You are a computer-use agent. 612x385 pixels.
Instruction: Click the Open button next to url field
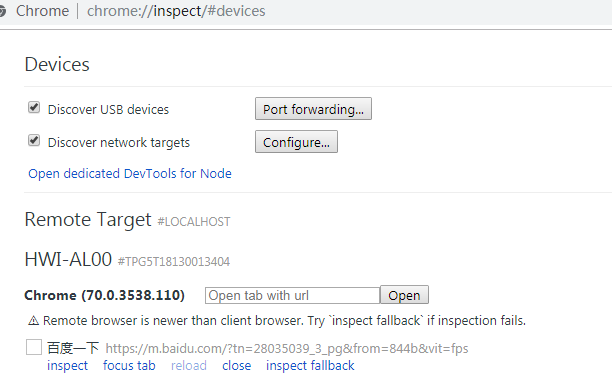tap(404, 295)
